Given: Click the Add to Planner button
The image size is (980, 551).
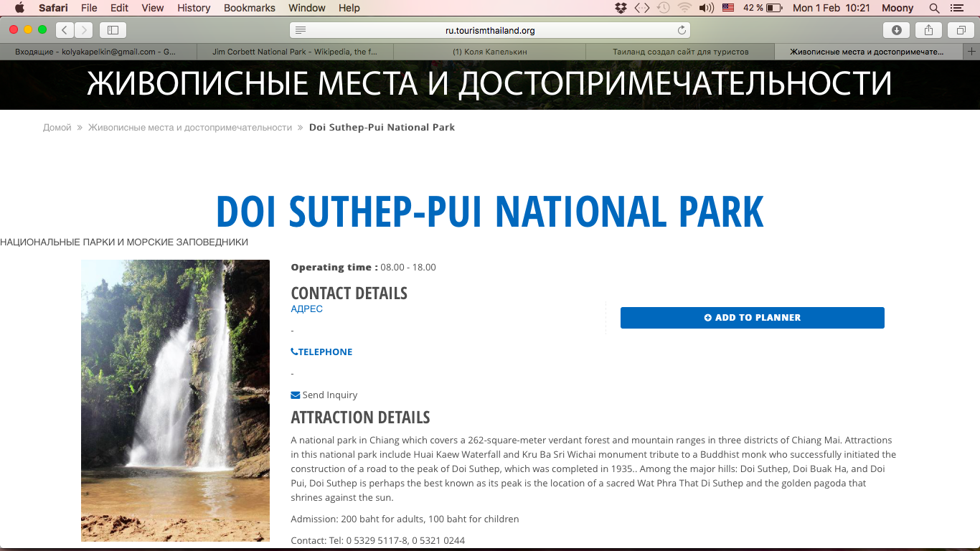Looking at the screenshot, I should (752, 318).
